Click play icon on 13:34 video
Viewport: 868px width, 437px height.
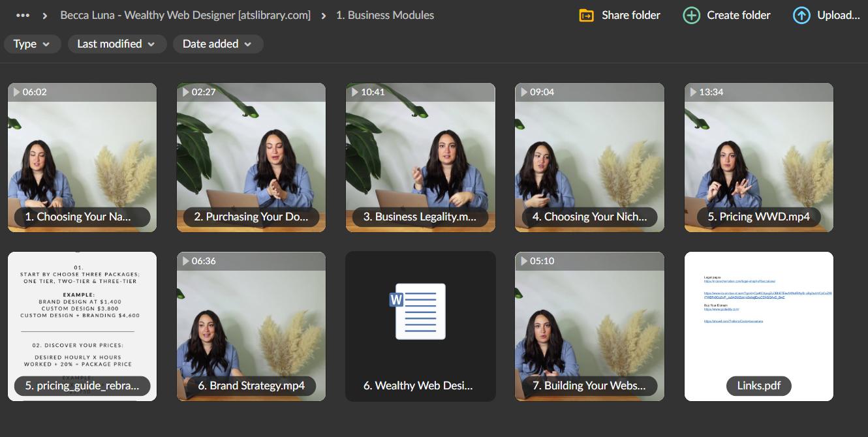click(x=692, y=93)
